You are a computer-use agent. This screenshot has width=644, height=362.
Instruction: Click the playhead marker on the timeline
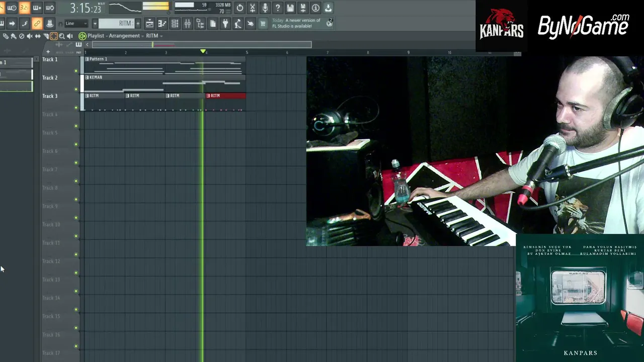tap(203, 51)
